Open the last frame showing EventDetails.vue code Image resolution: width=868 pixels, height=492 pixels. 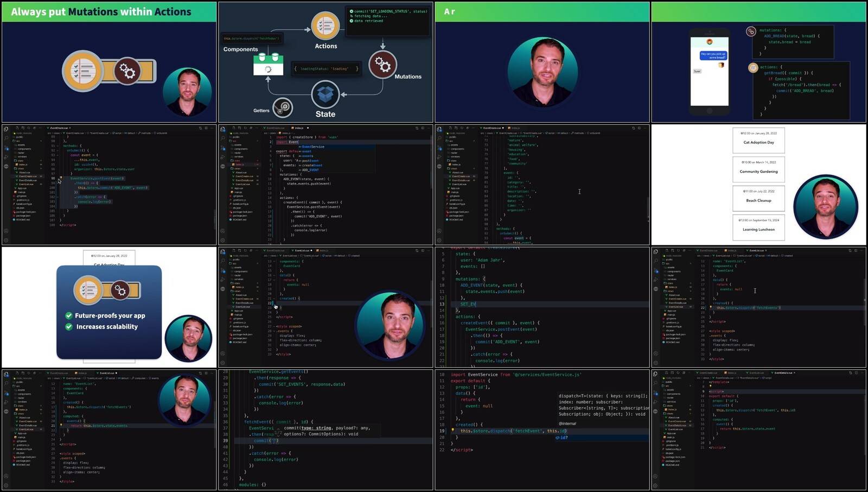coord(759,430)
